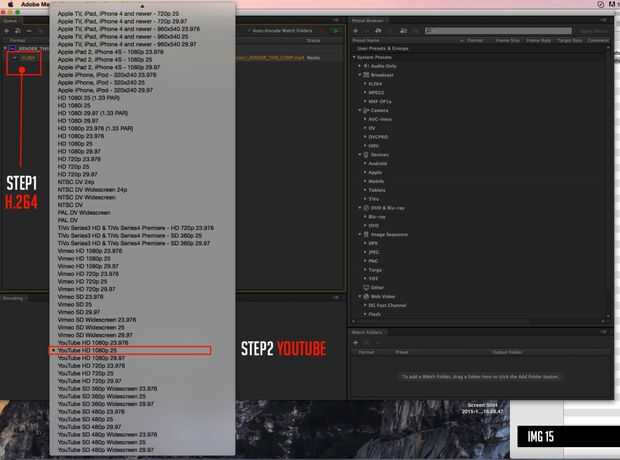Click the Devices category icon

366,155
